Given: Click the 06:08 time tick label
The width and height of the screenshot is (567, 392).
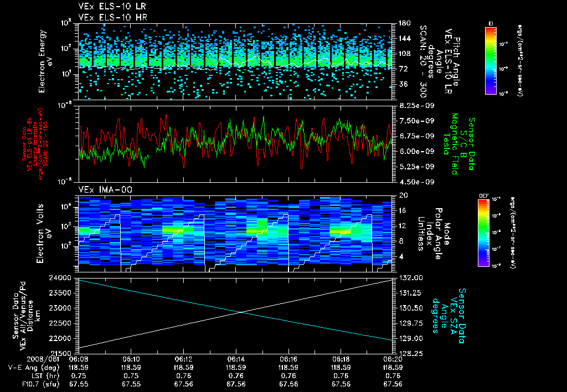Looking at the screenshot, I should coord(79,359).
